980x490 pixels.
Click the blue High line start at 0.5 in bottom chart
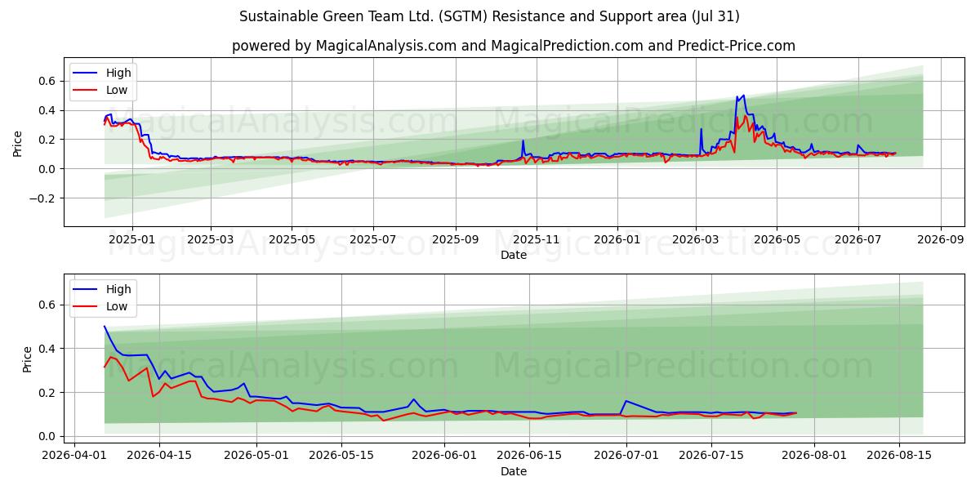(105, 327)
